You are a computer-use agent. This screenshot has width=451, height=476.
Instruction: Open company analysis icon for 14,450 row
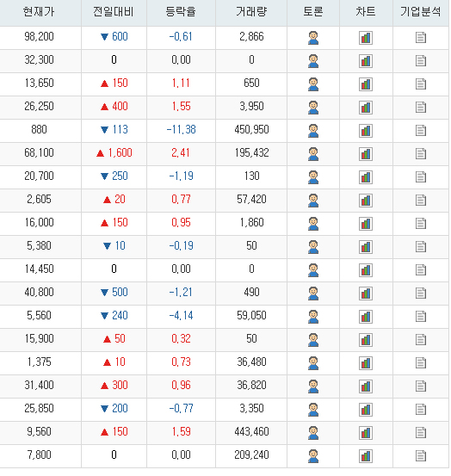coord(420,270)
